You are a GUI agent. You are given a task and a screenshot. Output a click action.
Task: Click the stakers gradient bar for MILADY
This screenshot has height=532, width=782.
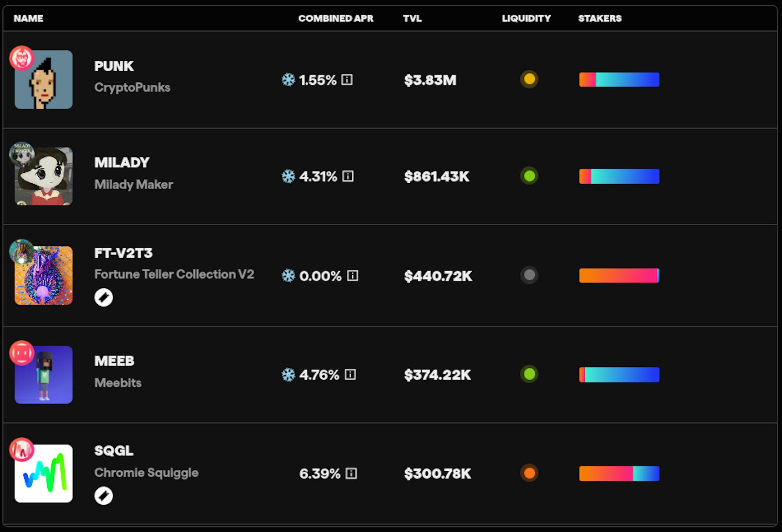pyautogui.click(x=619, y=176)
